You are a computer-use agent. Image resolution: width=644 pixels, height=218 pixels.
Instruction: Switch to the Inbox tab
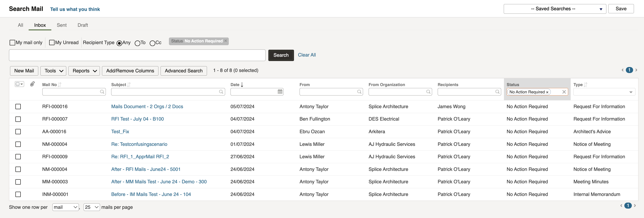[40, 25]
